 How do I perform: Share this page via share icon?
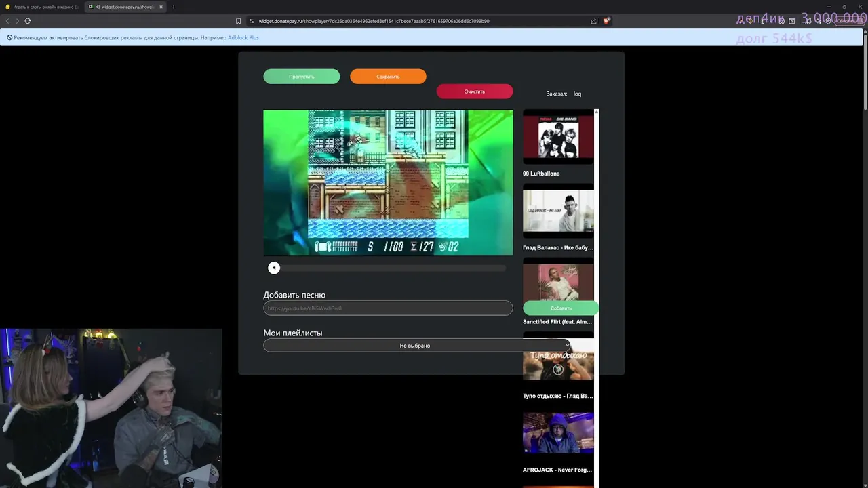click(x=594, y=21)
